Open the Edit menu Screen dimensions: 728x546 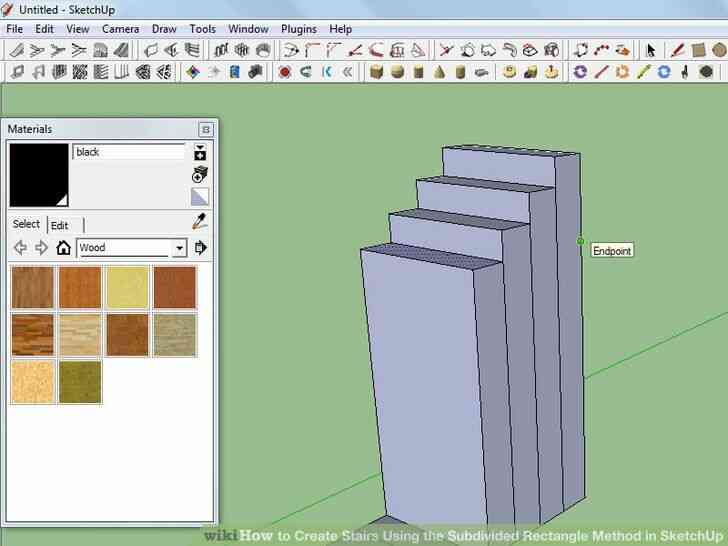pyautogui.click(x=44, y=29)
